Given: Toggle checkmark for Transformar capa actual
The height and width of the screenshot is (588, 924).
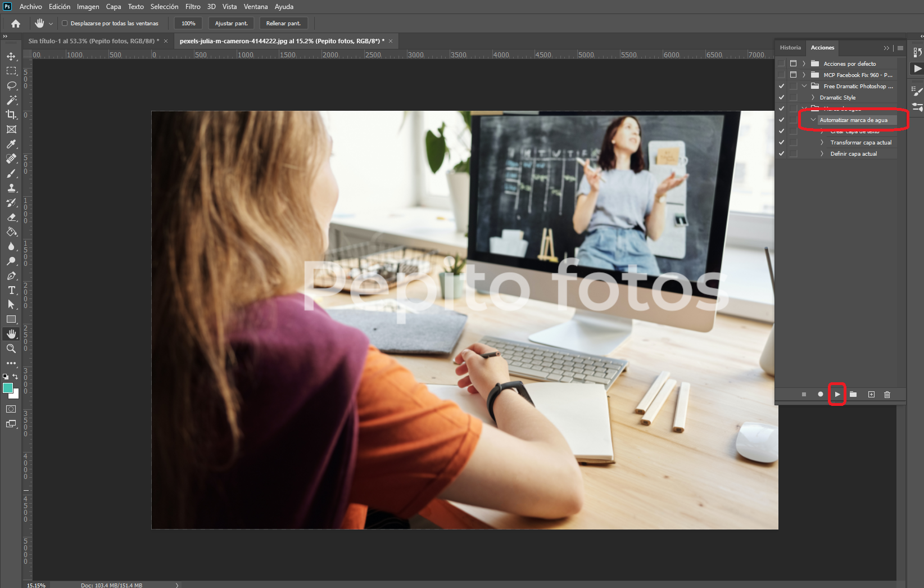Looking at the screenshot, I should click(x=781, y=143).
